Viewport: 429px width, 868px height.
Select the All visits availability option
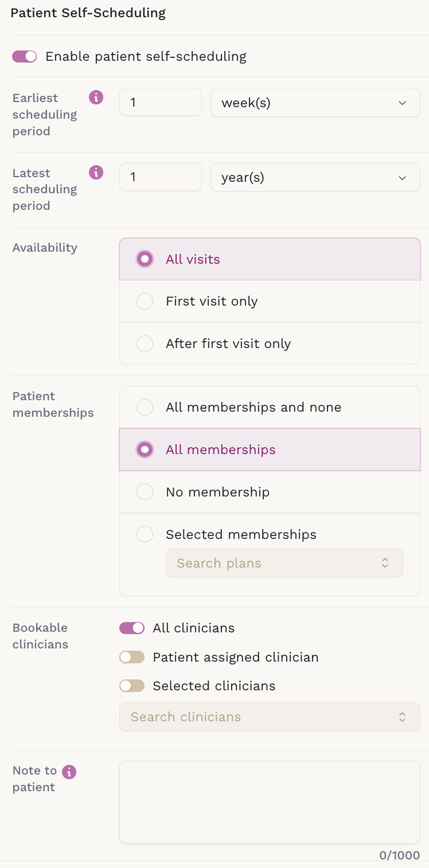(x=145, y=259)
